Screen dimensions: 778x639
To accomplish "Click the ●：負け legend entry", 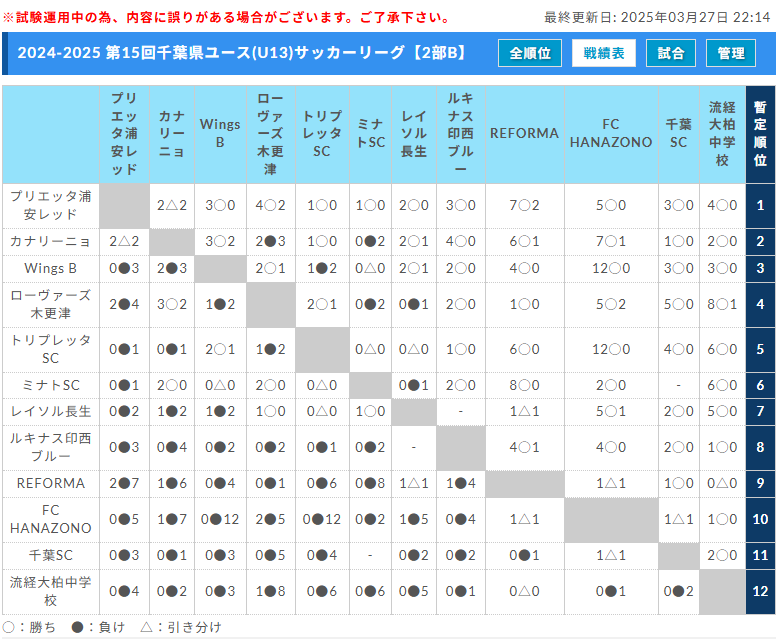I will click(x=98, y=628).
